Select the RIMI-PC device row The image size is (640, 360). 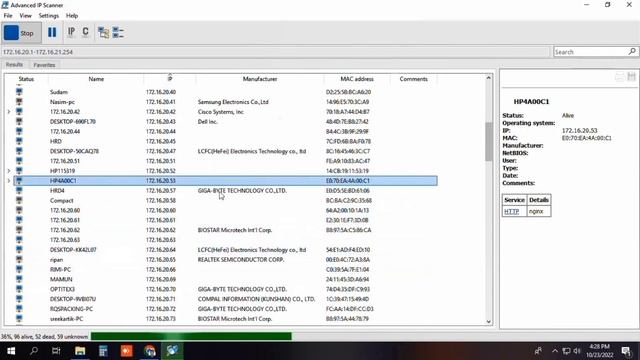tap(225, 269)
